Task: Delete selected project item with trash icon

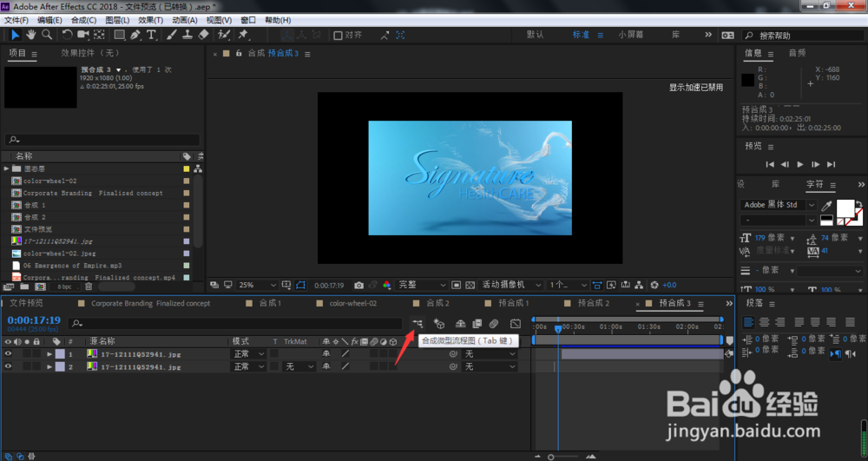Action: [x=89, y=286]
